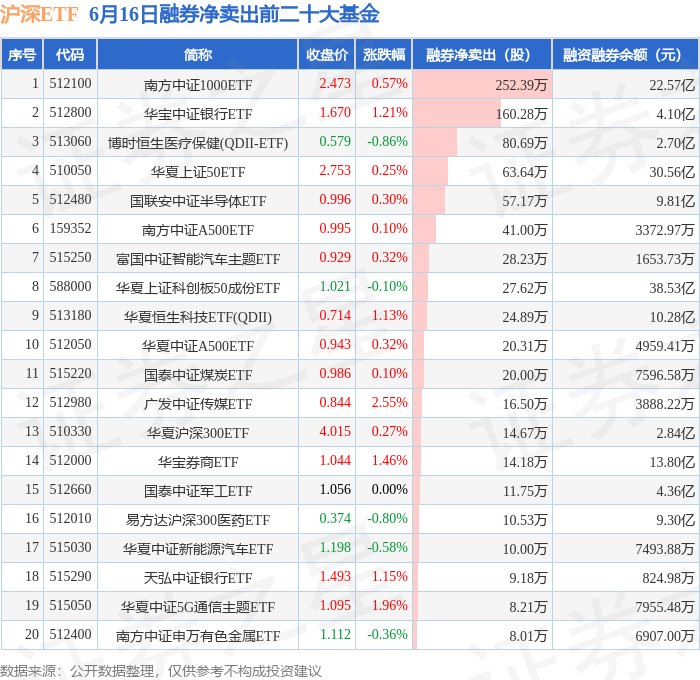
Task: Select fund name 华夏恒生科技ETF(QDII)
Action: 198,317
